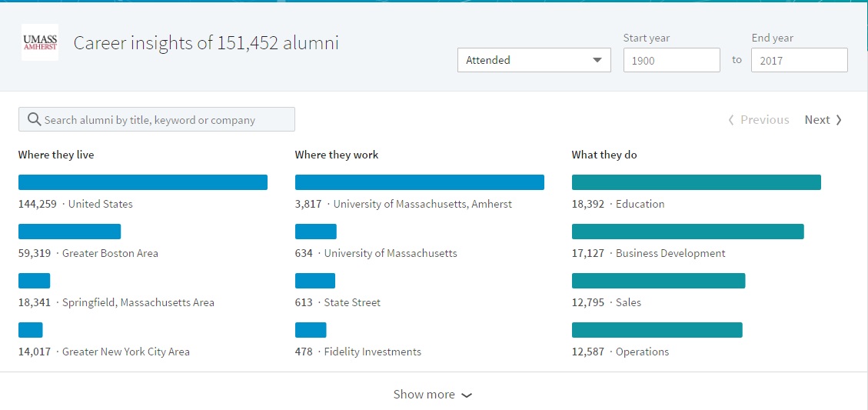The width and height of the screenshot is (868, 410).
Task: Click the '12,795 · Sales' label
Action: (x=606, y=302)
